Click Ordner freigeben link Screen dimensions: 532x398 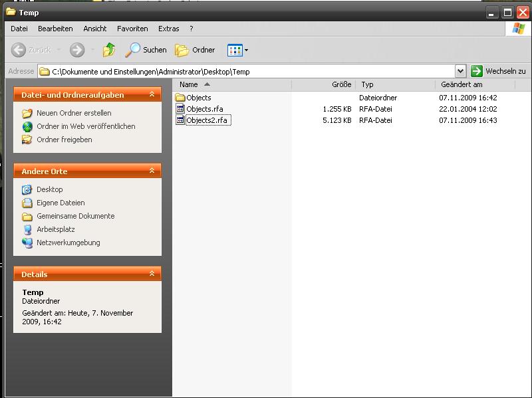(65, 140)
